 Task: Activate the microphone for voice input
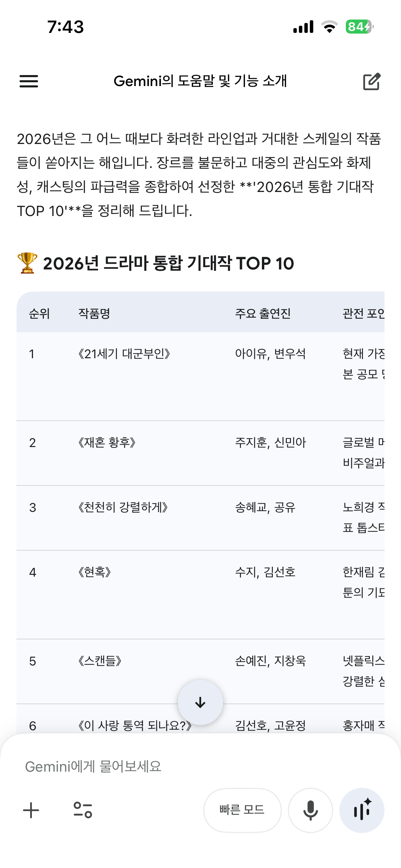[x=310, y=810]
